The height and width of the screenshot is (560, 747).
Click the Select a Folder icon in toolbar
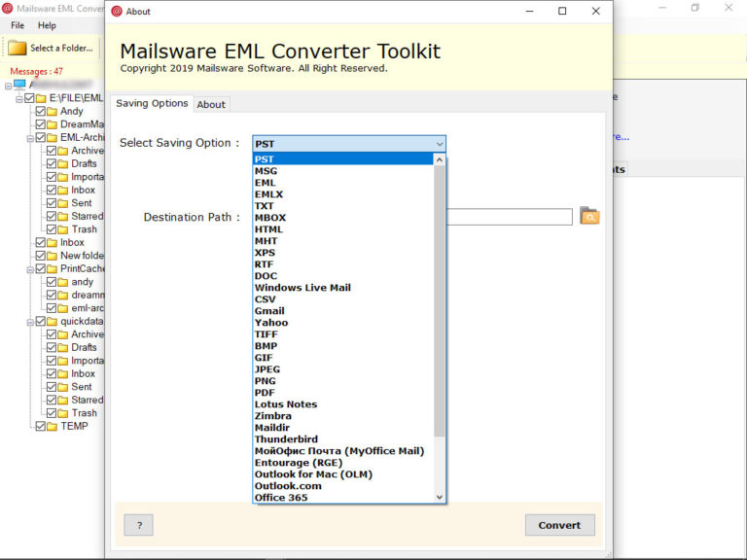[x=18, y=48]
